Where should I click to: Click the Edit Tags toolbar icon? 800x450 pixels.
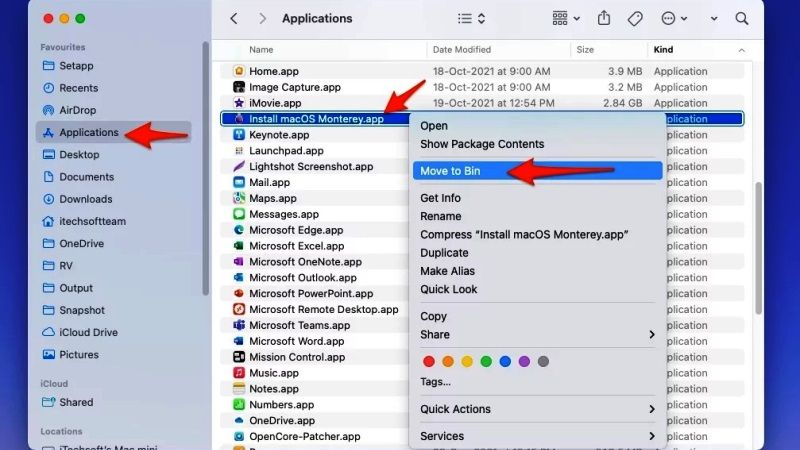[635, 19]
